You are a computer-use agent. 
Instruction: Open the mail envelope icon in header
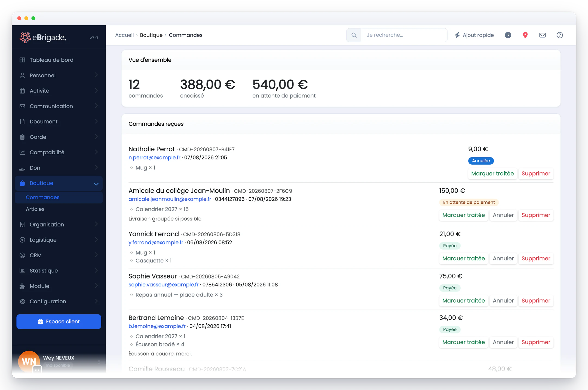click(x=543, y=35)
